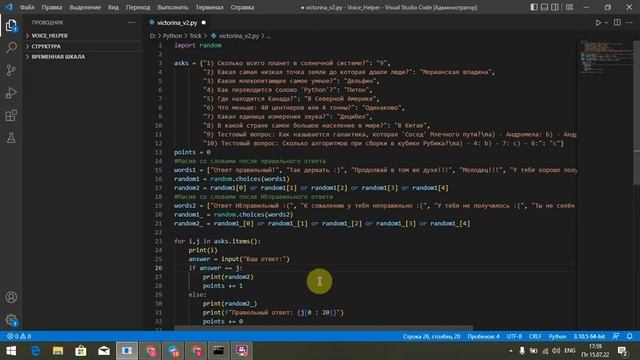The image size is (640, 360).
Task: Click line number 26 in gutter
Action: (158, 268)
